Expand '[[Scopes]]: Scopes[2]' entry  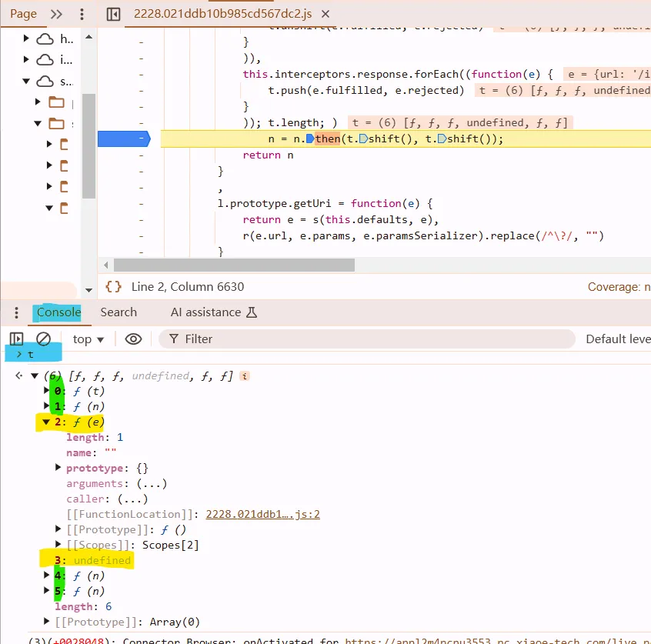(58, 544)
